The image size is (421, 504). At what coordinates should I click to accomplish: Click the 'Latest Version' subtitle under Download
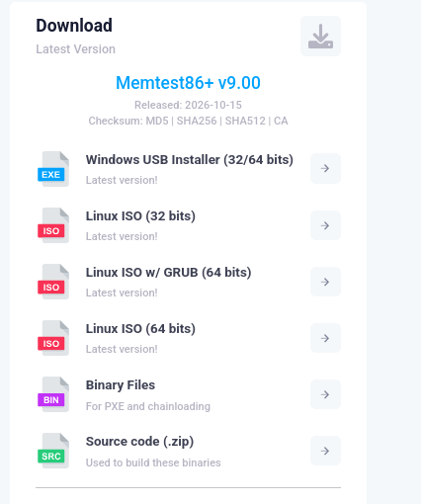pyautogui.click(x=75, y=49)
